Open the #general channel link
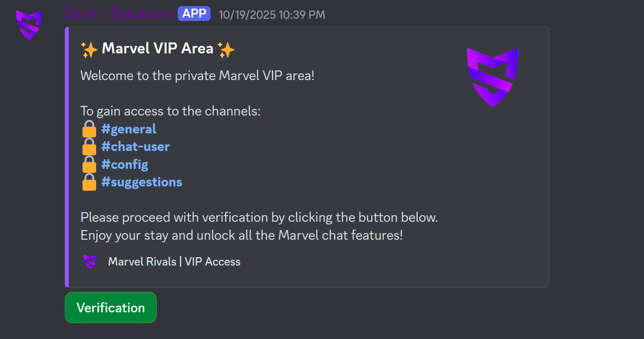Screen dimensions: 644x339 click(x=129, y=129)
